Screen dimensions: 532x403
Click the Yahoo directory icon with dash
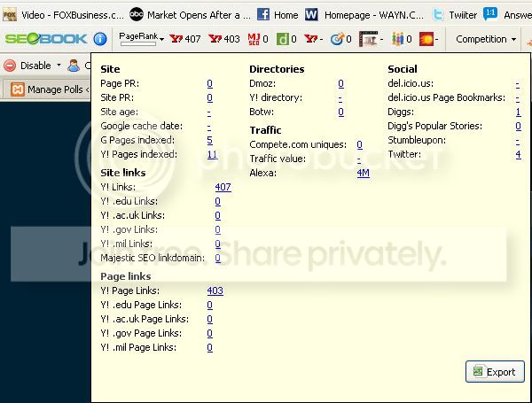coord(310,39)
